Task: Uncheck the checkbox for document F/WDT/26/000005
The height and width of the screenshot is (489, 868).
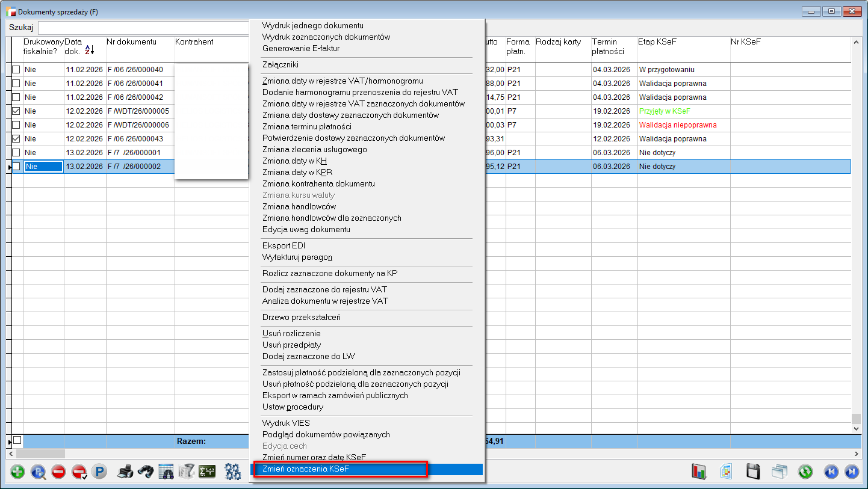Action: pyautogui.click(x=16, y=111)
